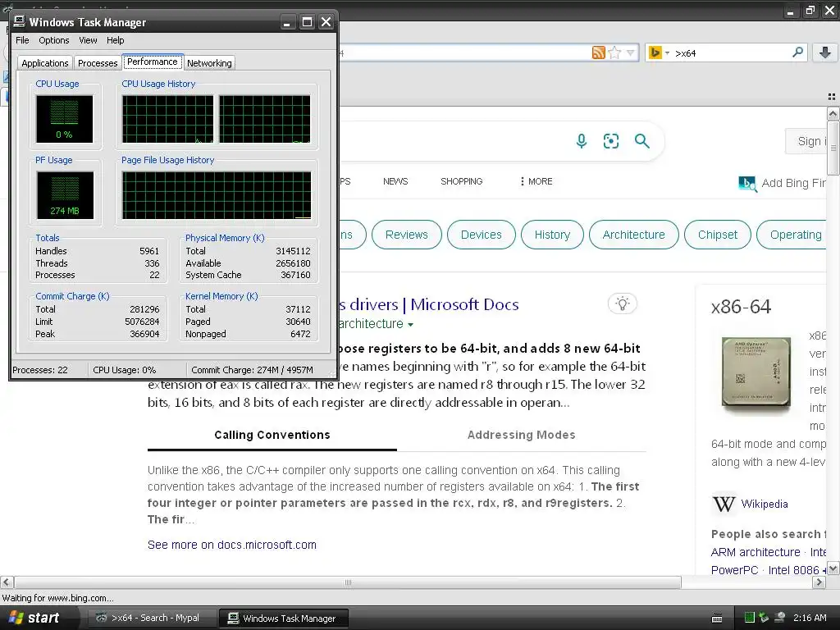
Task: Select the Devices filter chip
Action: [481, 235]
